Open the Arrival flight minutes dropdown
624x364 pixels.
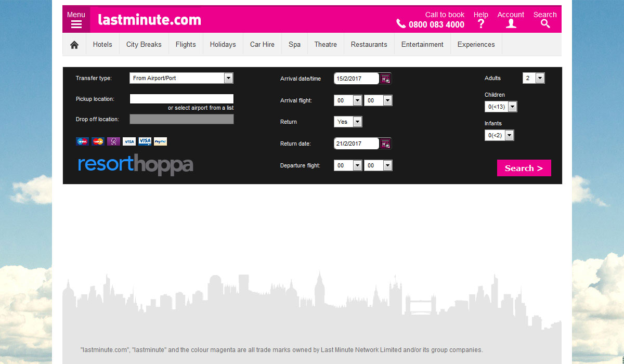click(378, 100)
